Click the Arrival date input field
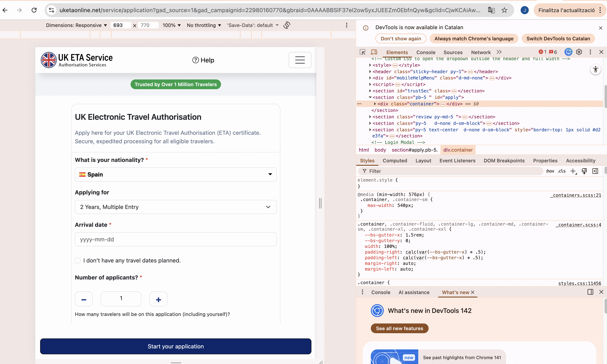The height and width of the screenshot is (364, 607). pyautogui.click(x=176, y=239)
